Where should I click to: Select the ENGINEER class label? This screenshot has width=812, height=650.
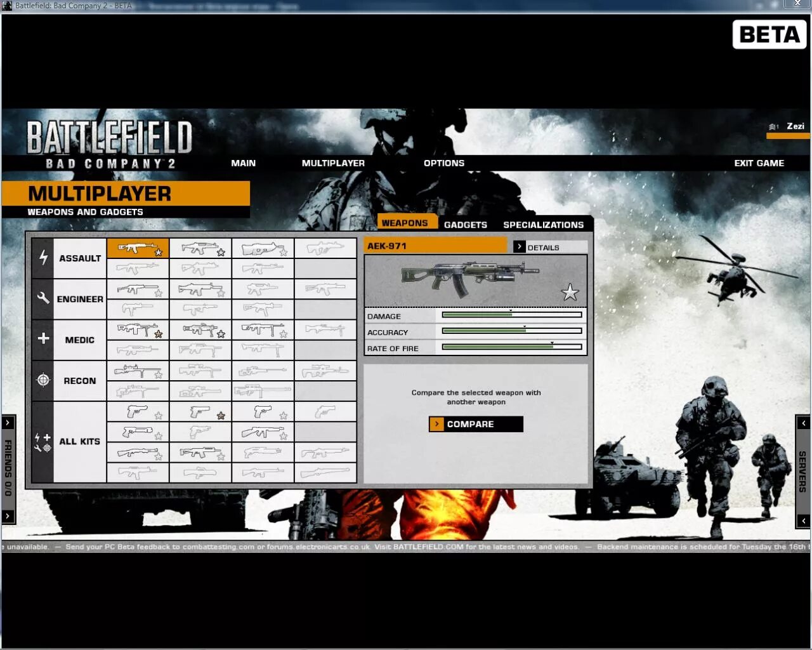80,299
